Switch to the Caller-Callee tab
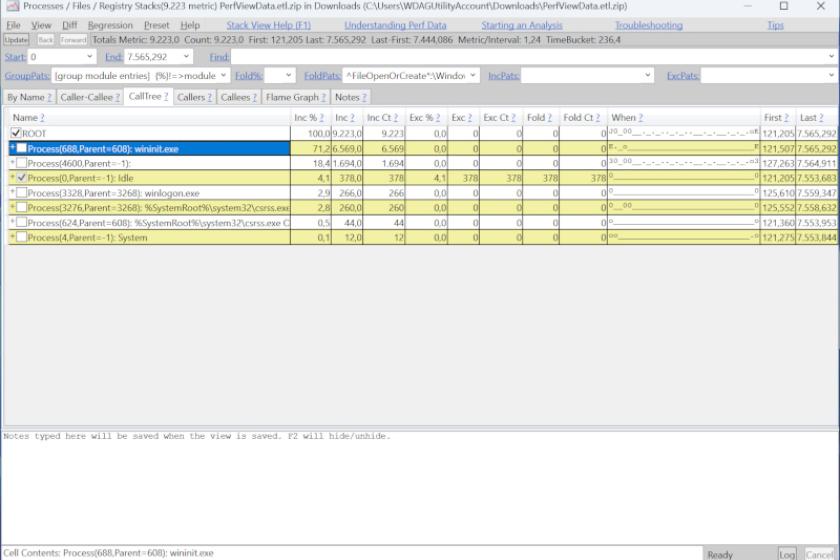The image size is (840, 560). pyautogui.click(x=89, y=97)
